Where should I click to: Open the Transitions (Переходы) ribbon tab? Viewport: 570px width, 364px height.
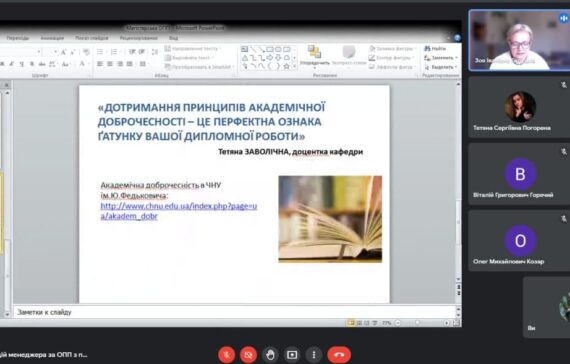coord(18,38)
